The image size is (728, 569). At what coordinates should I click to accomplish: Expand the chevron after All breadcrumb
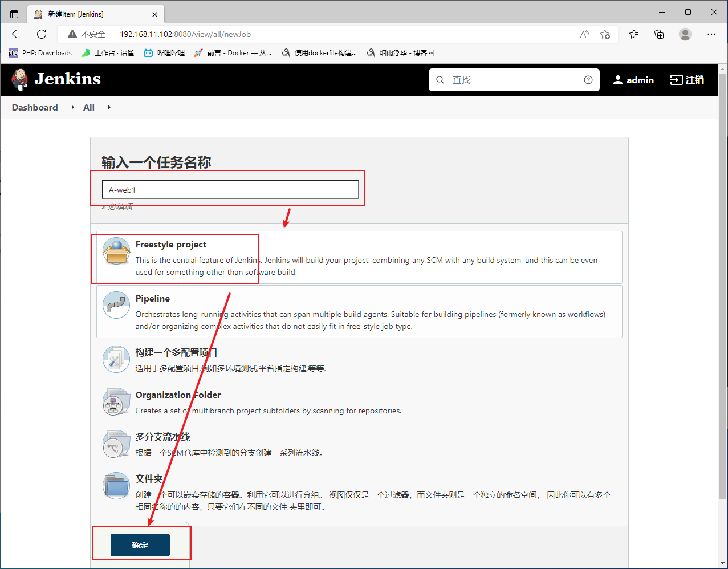coord(109,107)
